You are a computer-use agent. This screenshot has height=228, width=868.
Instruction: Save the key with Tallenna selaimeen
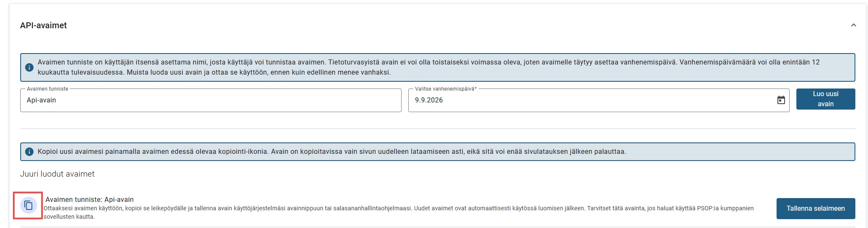(x=815, y=209)
